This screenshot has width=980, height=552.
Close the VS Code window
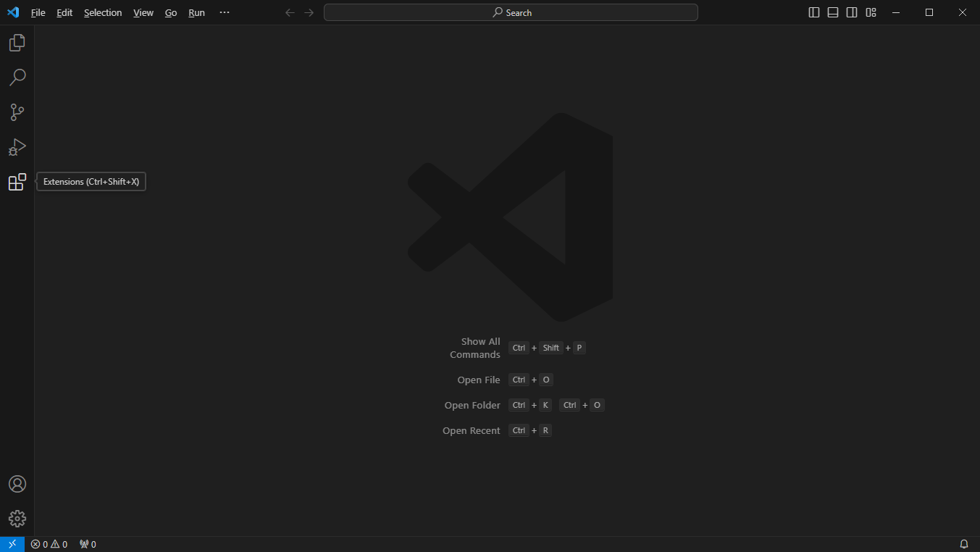pyautogui.click(x=963, y=12)
